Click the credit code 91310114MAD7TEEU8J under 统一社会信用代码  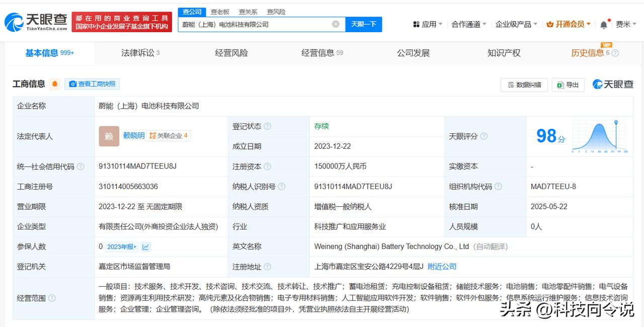[x=137, y=167]
